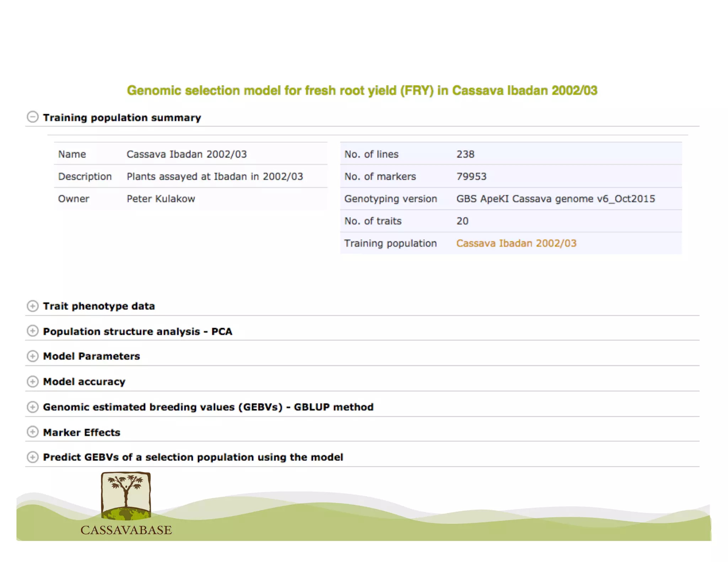Open Cassava Ibadan 2002/03 training population link
This screenshot has width=728, height=562.
click(x=516, y=243)
